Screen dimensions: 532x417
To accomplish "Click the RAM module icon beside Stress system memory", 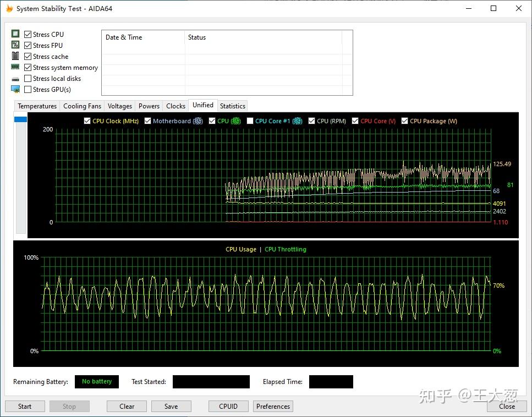I will (x=15, y=67).
